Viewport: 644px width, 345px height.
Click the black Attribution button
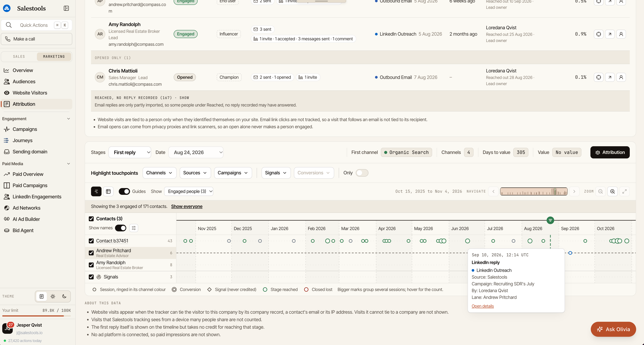click(610, 152)
